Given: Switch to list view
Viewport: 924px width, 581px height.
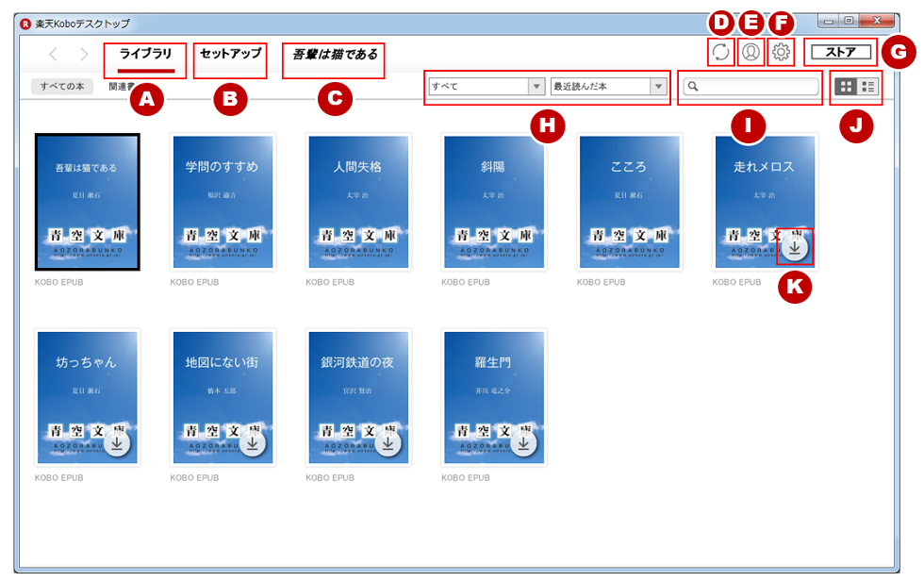Looking at the screenshot, I should 868,87.
